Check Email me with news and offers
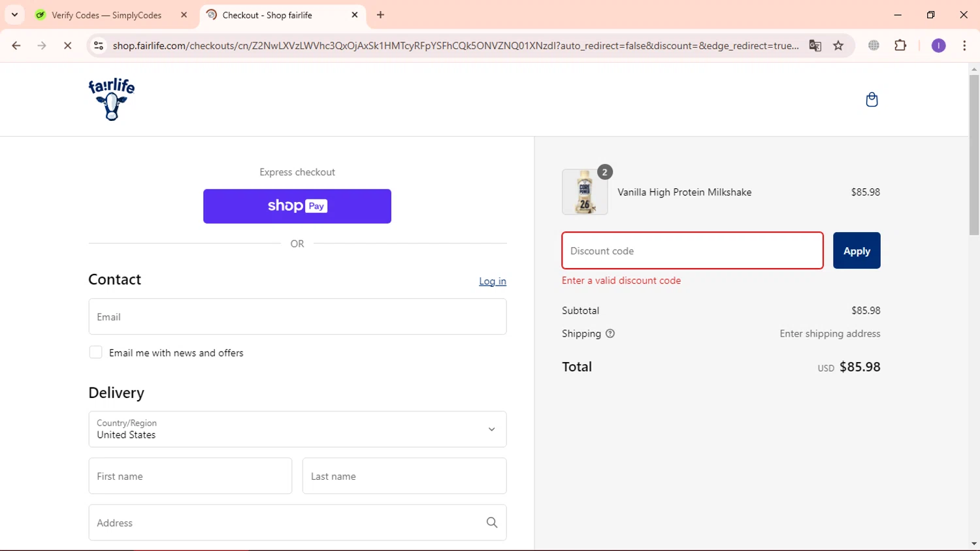 tap(95, 352)
